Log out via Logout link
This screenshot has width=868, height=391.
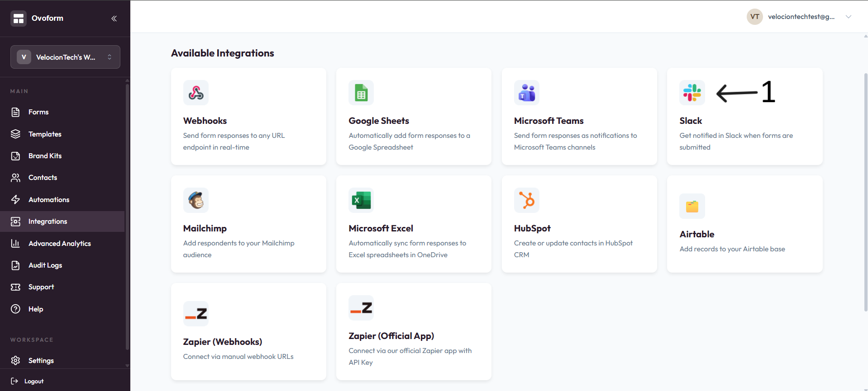(34, 382)
